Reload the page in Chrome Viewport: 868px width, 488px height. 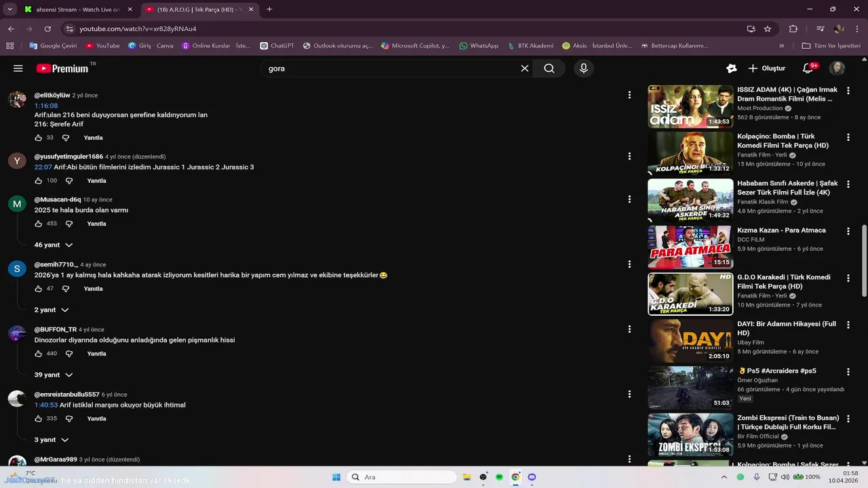(47, 29)
